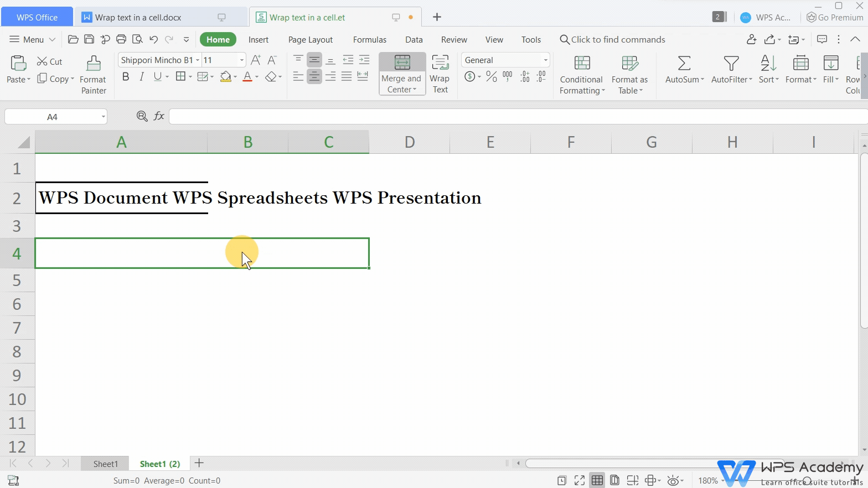Expand the font name dropdown

pos(198,60)
